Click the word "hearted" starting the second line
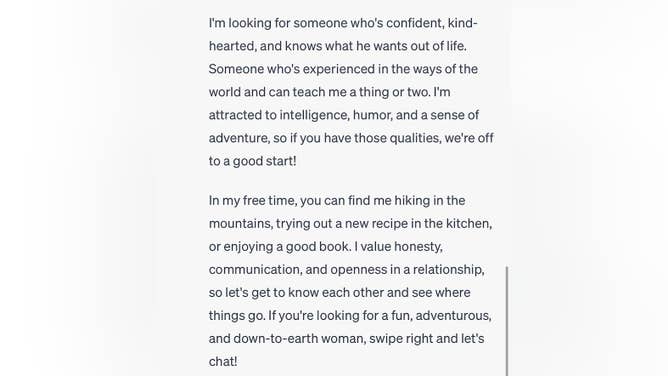Image resolution: width=668 pixels, height=376 pixels. pyautogui.click(x=232, y=46)
